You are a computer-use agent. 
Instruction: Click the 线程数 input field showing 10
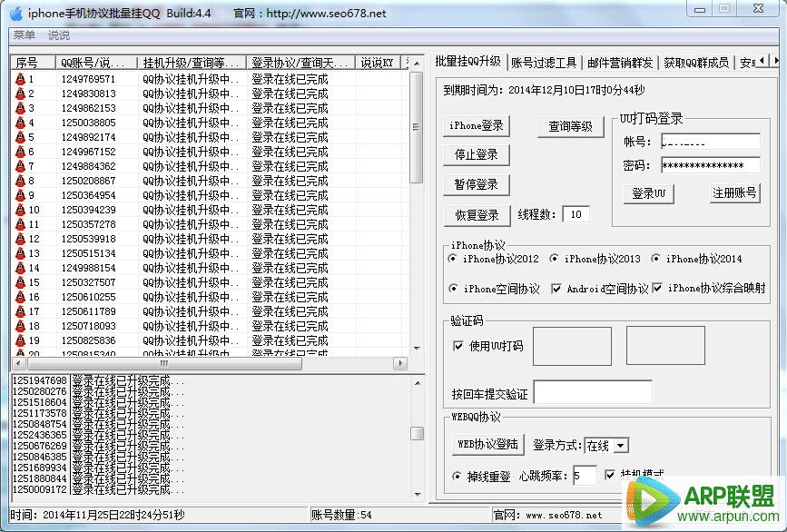point(575,214)
